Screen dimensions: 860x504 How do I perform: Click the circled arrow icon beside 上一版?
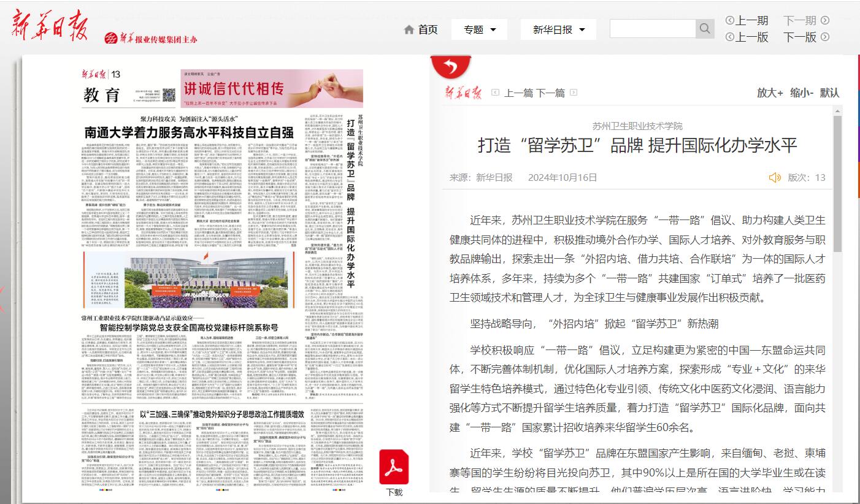(x=729, y=37)
